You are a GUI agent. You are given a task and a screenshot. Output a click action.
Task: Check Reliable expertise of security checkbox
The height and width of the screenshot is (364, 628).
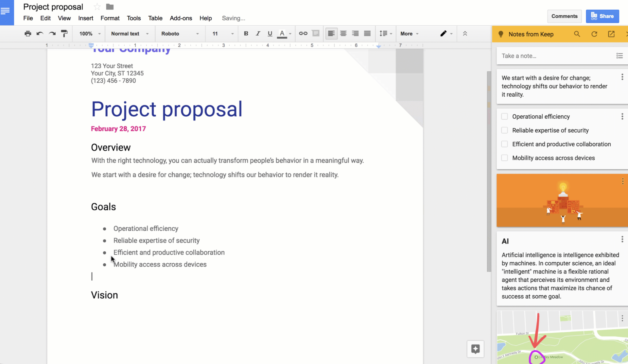click(505, 130)
